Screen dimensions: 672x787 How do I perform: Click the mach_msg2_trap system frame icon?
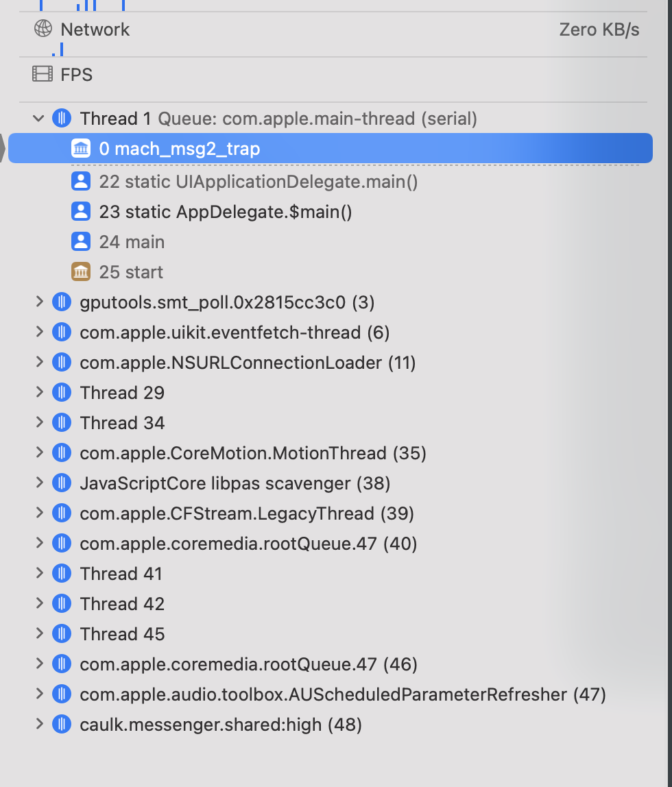coord(81,149)
